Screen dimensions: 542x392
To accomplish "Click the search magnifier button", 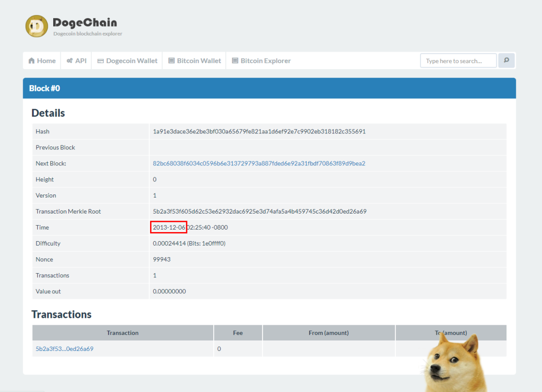I will click(506, 61).
